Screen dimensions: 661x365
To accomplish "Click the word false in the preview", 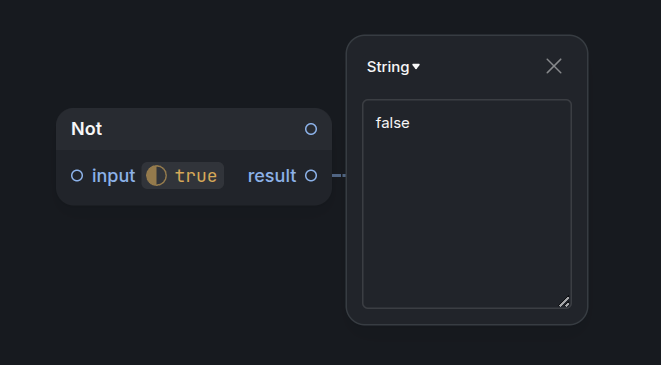I will 392,123.
